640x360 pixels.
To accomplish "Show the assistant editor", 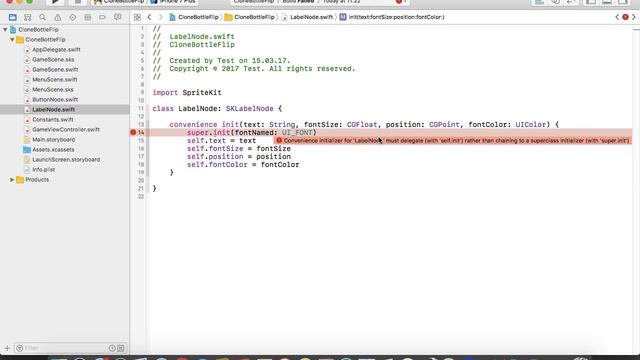I will [x=555, y=2].
